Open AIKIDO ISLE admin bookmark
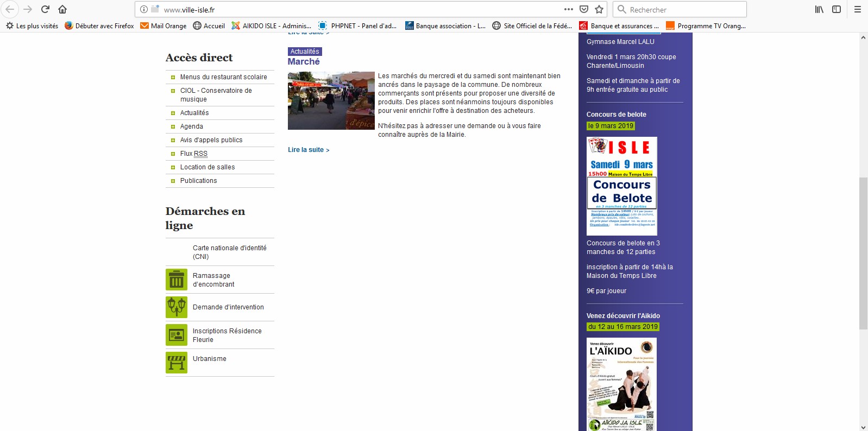Image resolution: width=868 pixels, height=431 pixels. pos(271,26)
